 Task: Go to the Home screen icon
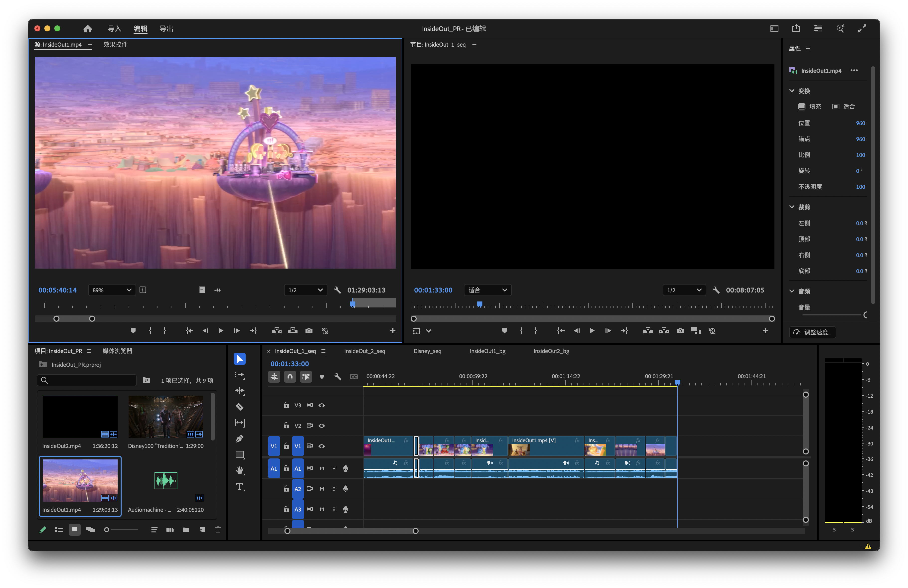(x=87, y=29)
